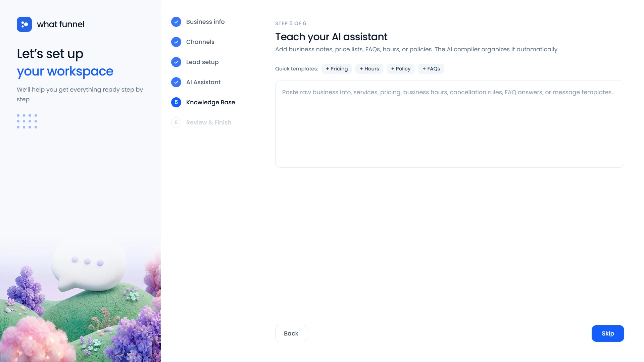Switch to the Lead setup step
Image resolution: width=644 pixels, height=362 pixels.
(x=202, y=62)
